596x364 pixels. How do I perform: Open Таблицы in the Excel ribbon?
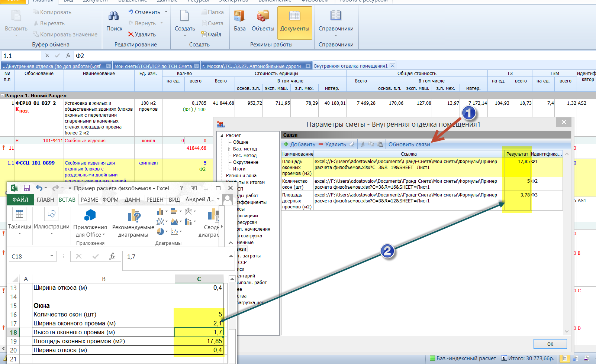pyautogui.click(x=20, y=221)
